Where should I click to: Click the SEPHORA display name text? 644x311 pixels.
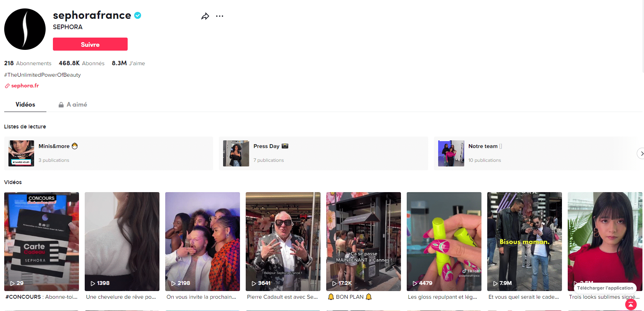pyautogui.click(x=67, y=27)
